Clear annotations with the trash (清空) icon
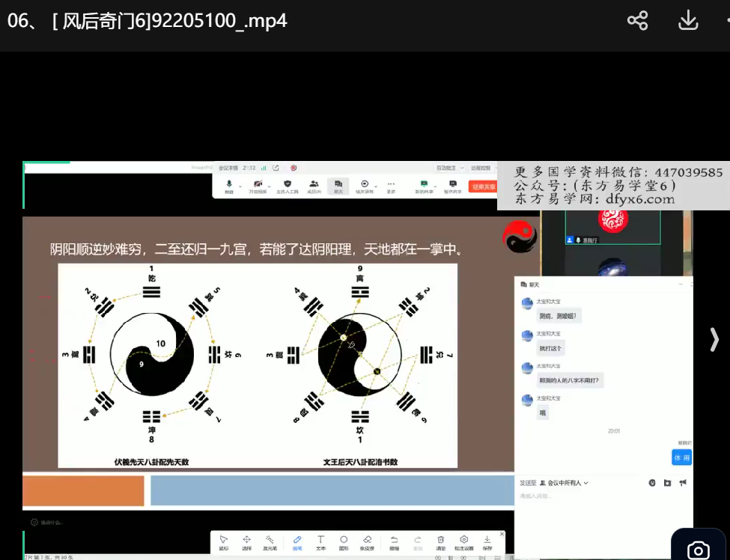 click(x=440, y=541)
